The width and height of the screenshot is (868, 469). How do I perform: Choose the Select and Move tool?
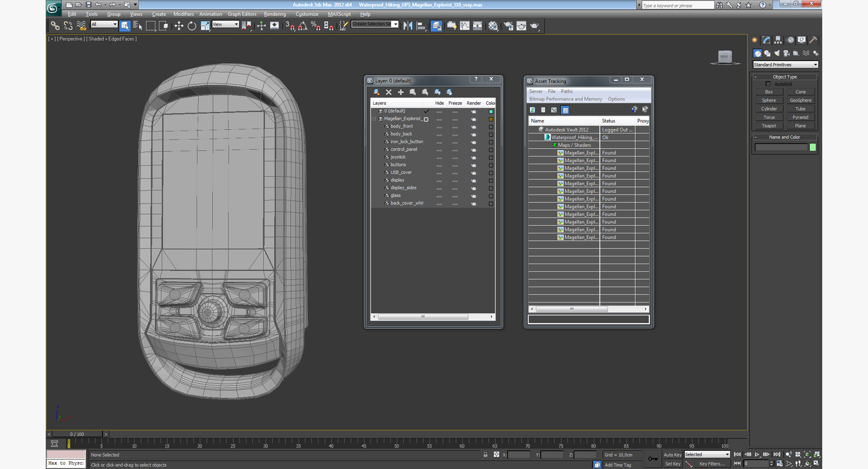[x=179, y=26]
